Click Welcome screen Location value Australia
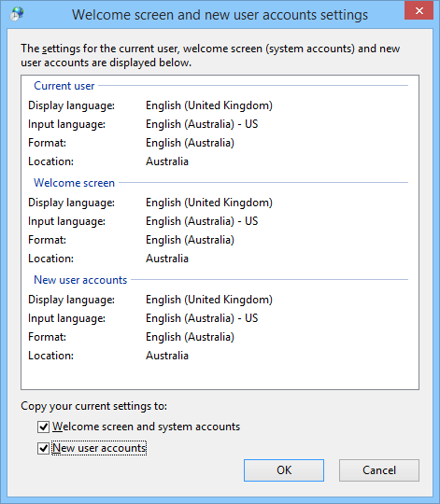 [x=167, y=259]
